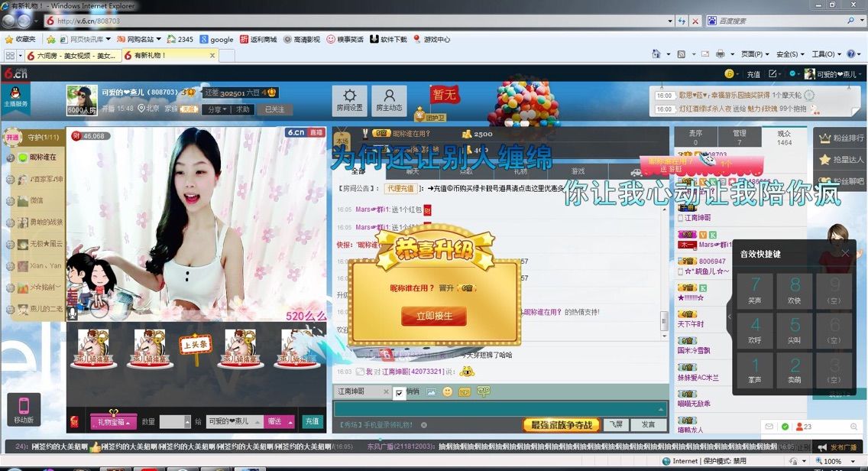Toggle the 开通 guard badge button

(x=12, y=137)
